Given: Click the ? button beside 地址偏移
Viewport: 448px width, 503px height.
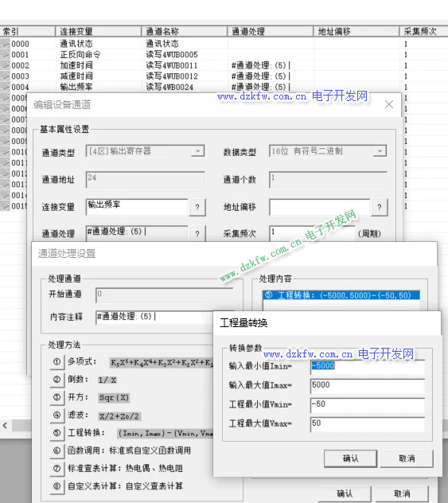Looking at the screenshot, I should click(x=380, y=207).
